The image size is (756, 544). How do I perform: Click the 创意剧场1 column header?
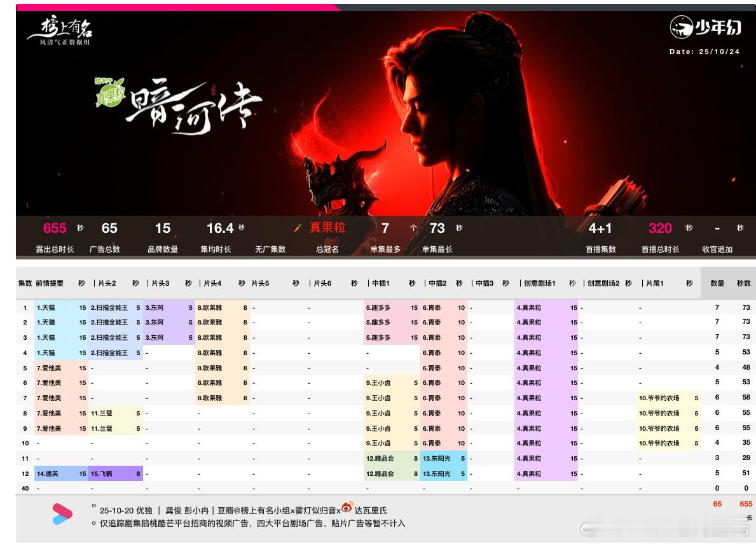point(540,283)
